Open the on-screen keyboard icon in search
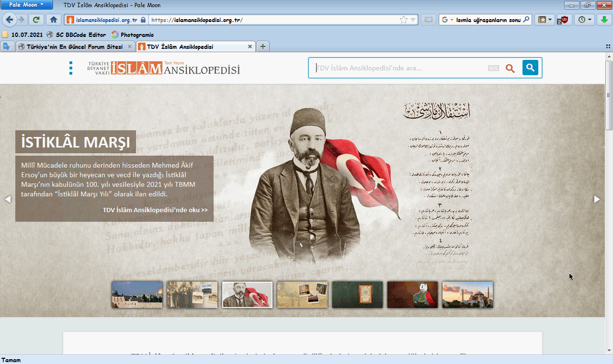 494,68
